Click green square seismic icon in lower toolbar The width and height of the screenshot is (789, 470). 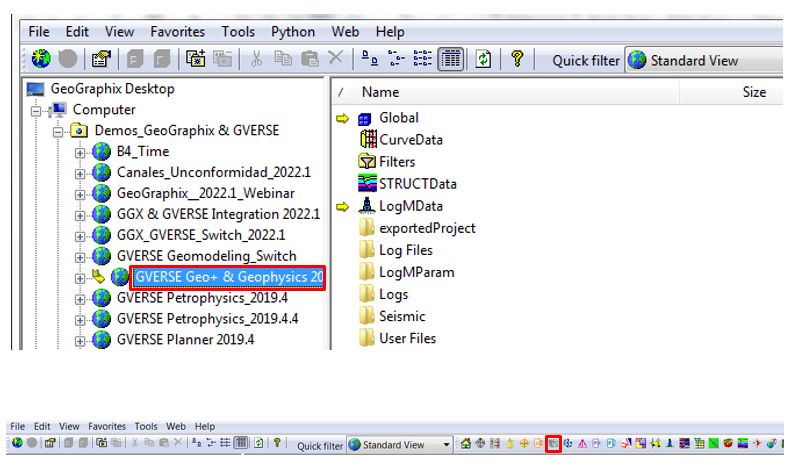tap(713, 443)
